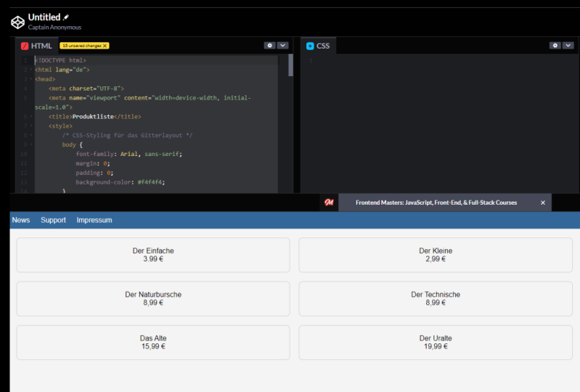Click the Produktliste title text in code
Viewport: 580px width, 392px height.
click(x=93, y=116)
